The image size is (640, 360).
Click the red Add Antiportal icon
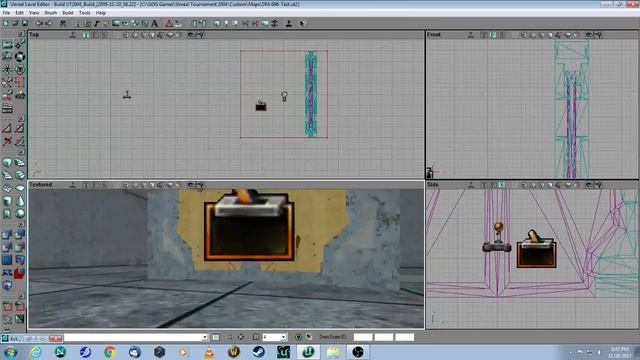pyautogui.click(x=20, y=273)
